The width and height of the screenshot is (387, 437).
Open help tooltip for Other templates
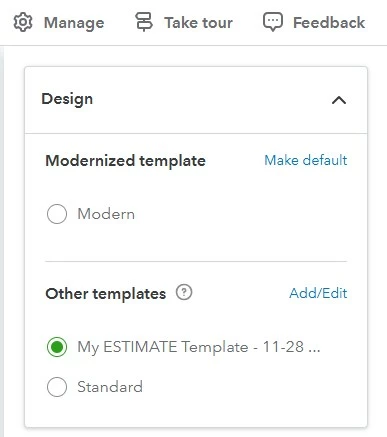[184, 293]
